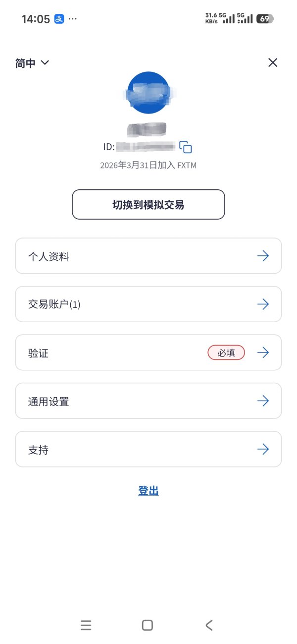Open 交易账户(1) menu item
Viewport: 297px width, 644px height.
point(54,304)
